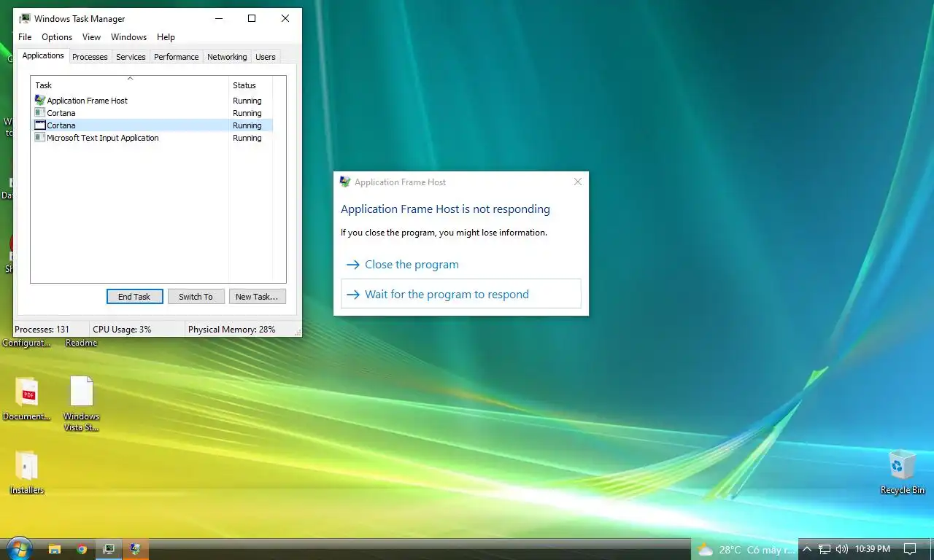Open the Options menu
Screen dimensions: 934x560
tap(57, 37)
